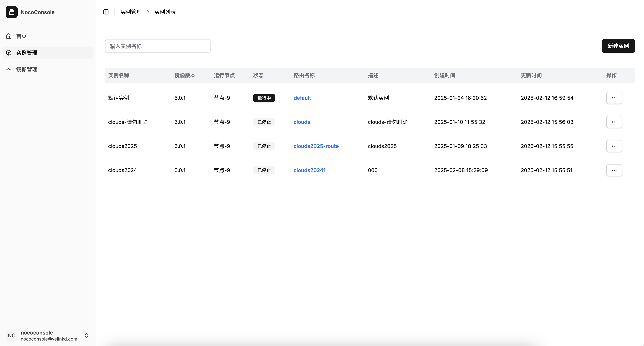Focus the 输入实例名称 search field
The height and width of the screenshot is (346, 644).
point(158,46)
